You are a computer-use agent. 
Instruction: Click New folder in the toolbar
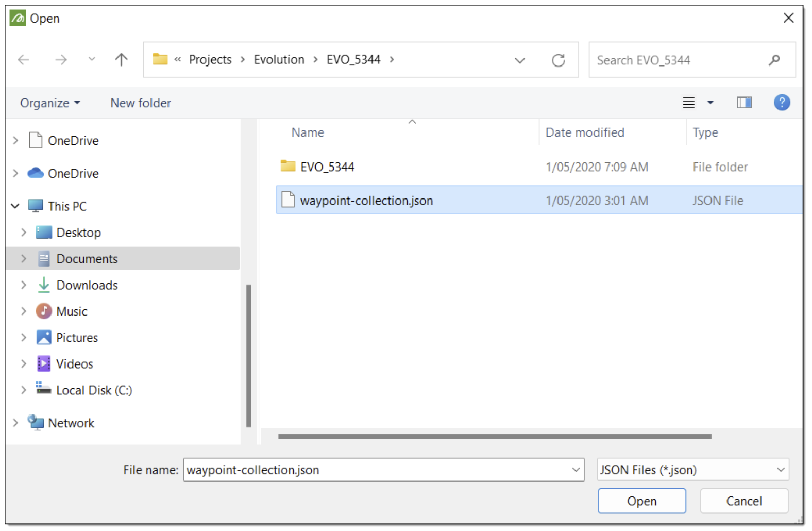pos(140,103)
